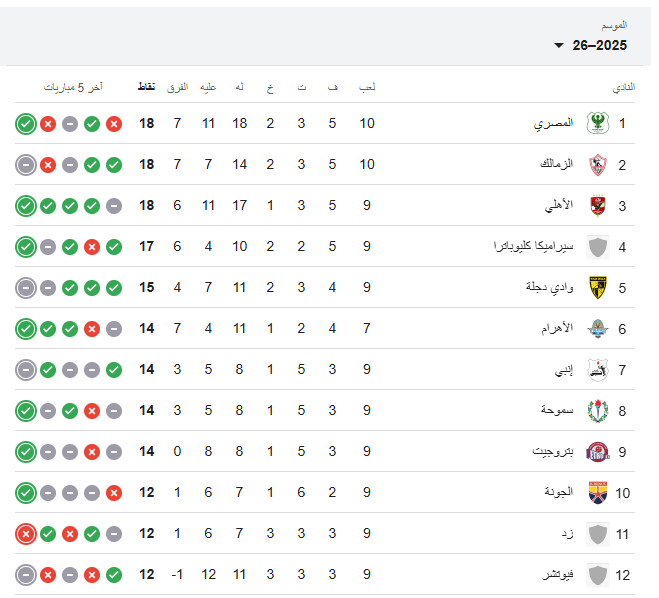Open the season dropdown showing 2025–26
The image size is (659, 598).
pos(592,46)
